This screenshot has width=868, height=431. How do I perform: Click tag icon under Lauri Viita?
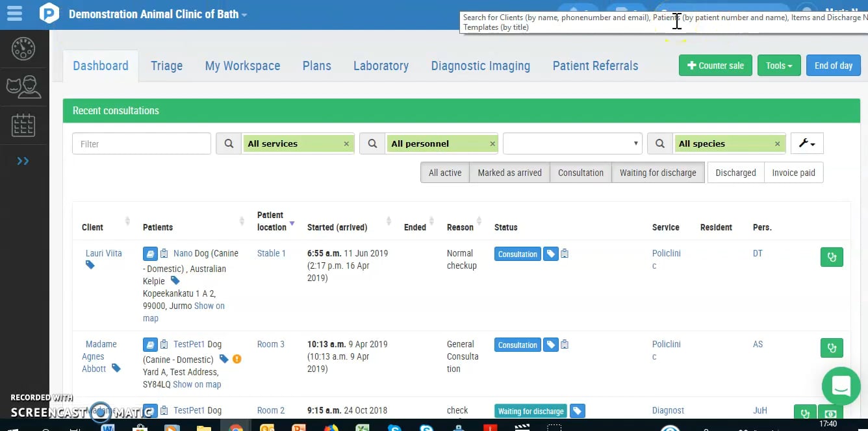coord(90,265)
